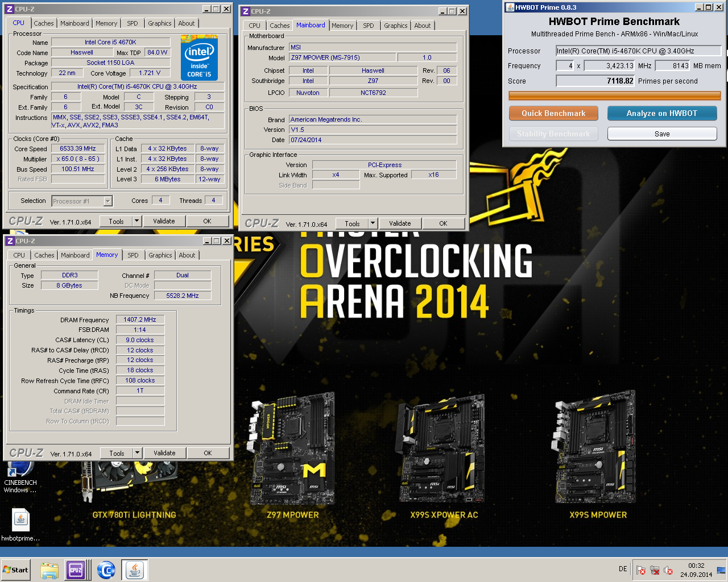This screenshot has width=728, height=582.
Task: Open Windows Explorer from the taskbar
Action: 49,570
